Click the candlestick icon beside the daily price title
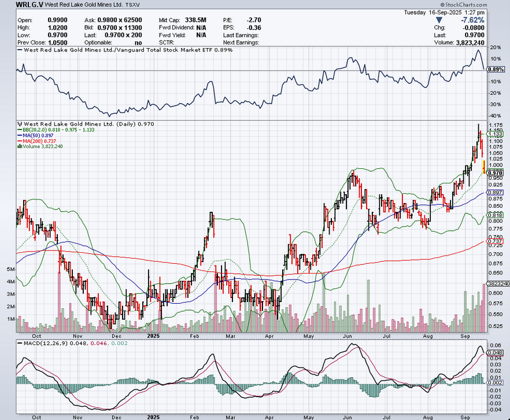 (20, 124)
